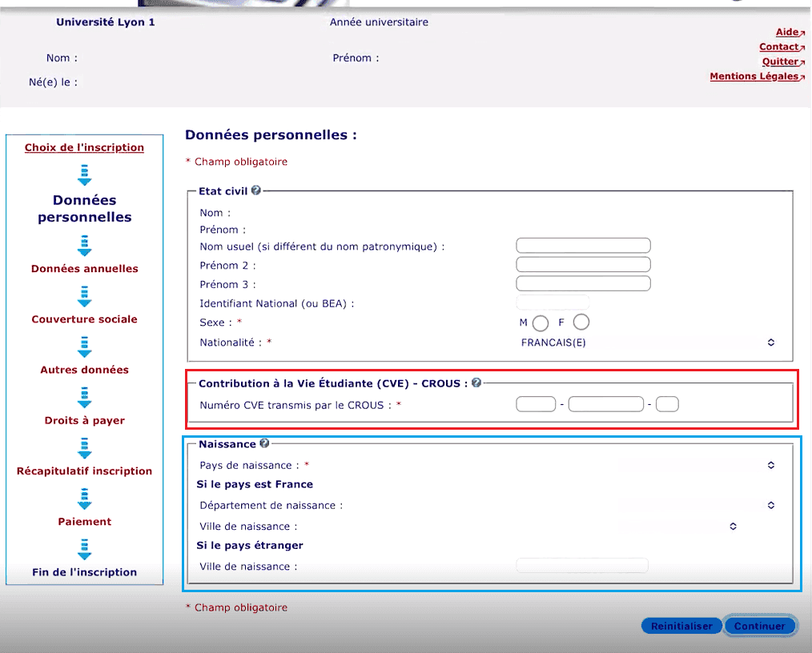Expand the Pays de naissance dropdown
This screenshot has height=653, width=812.
[770, 464]
